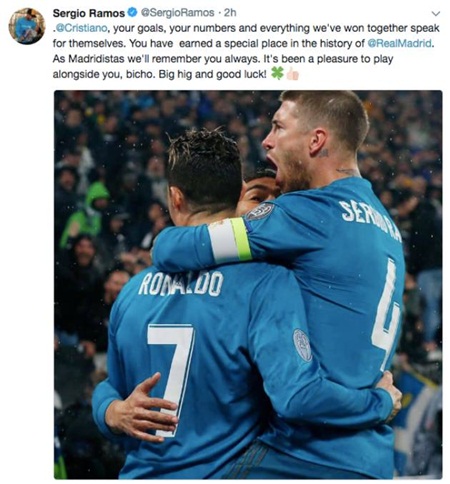Click the four-leaf clover emoji
The height and width of the screenshot is (484, 450).
tap(277, 73)
